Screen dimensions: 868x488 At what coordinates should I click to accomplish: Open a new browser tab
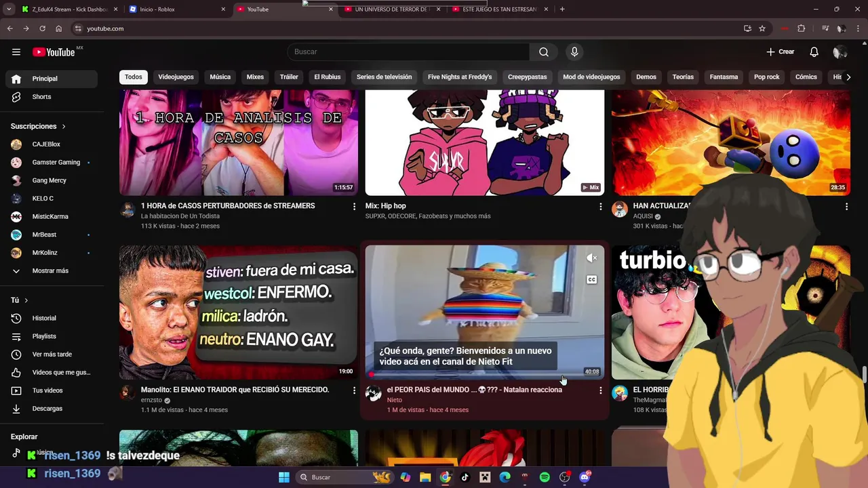click(x=562, y=9)
